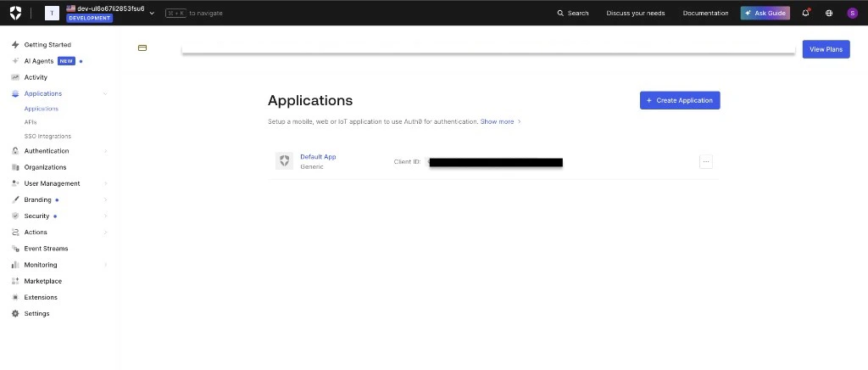The height and width of the screenshot is (370, 868).
Task: Click the Getting Started lightning icon
Action: (x=15, y=45)
